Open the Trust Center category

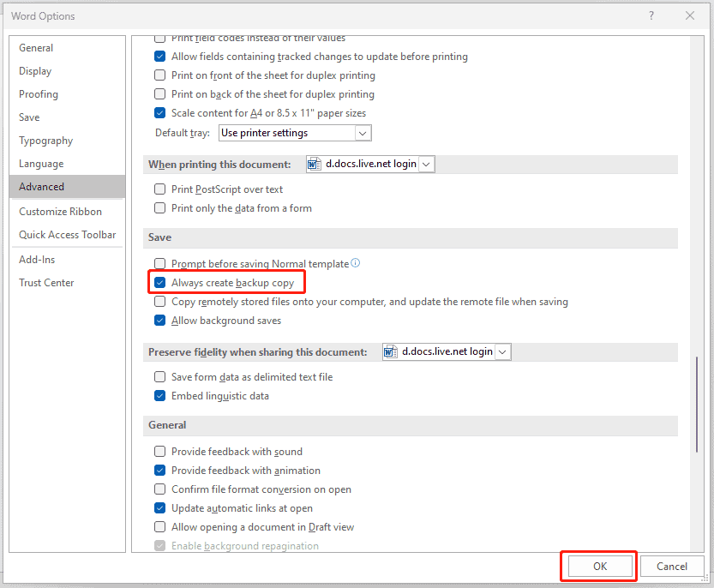point(67,283)
